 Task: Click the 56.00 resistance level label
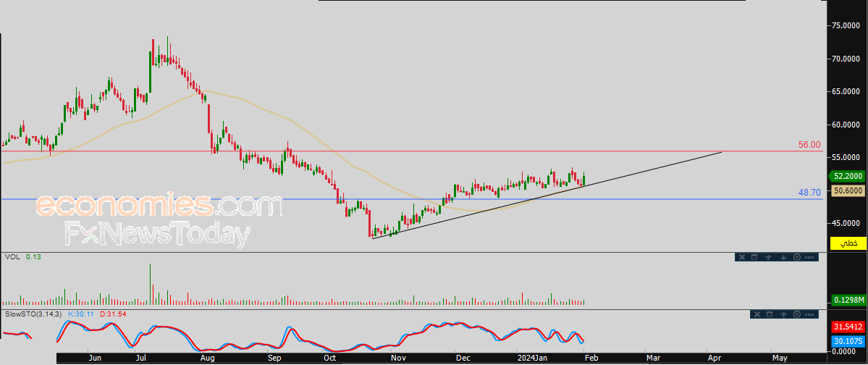pos(809,145)
